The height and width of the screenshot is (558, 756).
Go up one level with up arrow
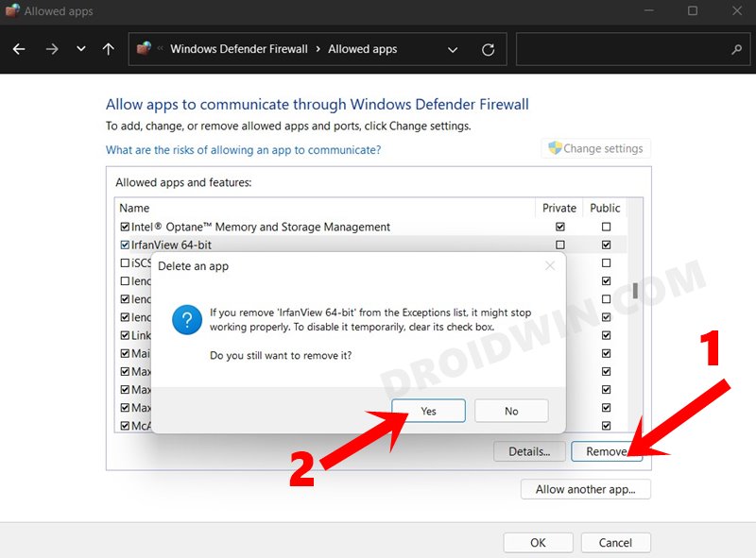coord(109,49)
